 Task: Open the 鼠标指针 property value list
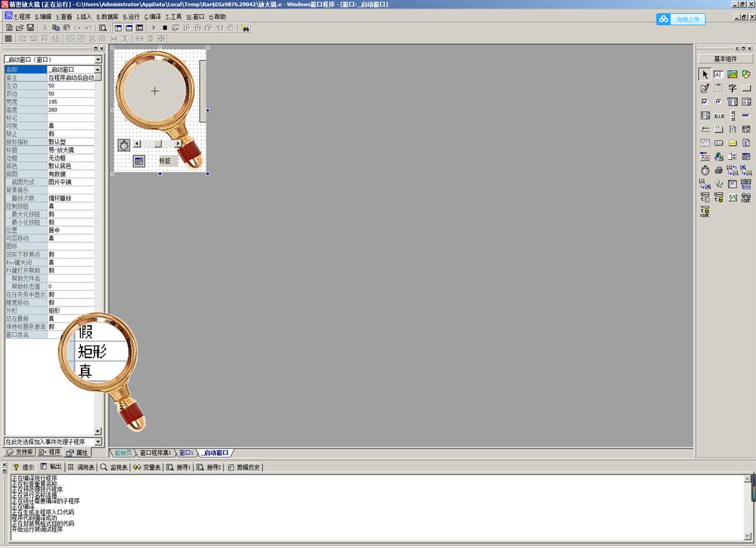click(x=71, y=142)
